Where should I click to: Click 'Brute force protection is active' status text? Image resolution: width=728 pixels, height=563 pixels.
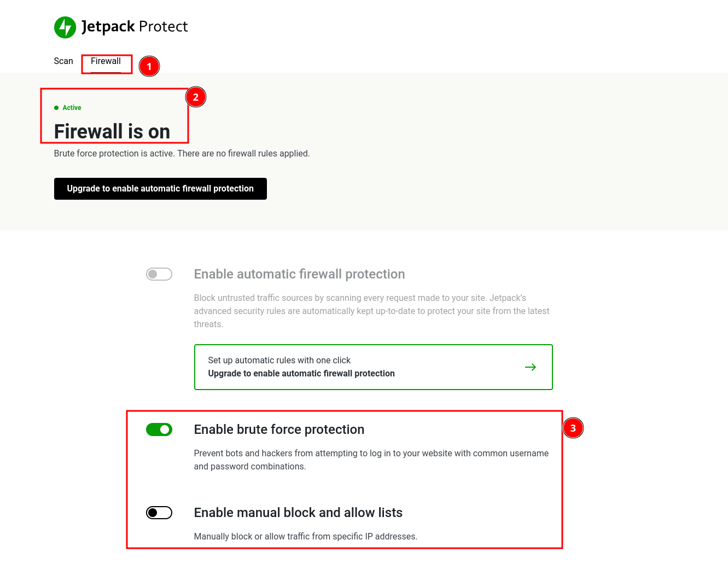(182, 154)
